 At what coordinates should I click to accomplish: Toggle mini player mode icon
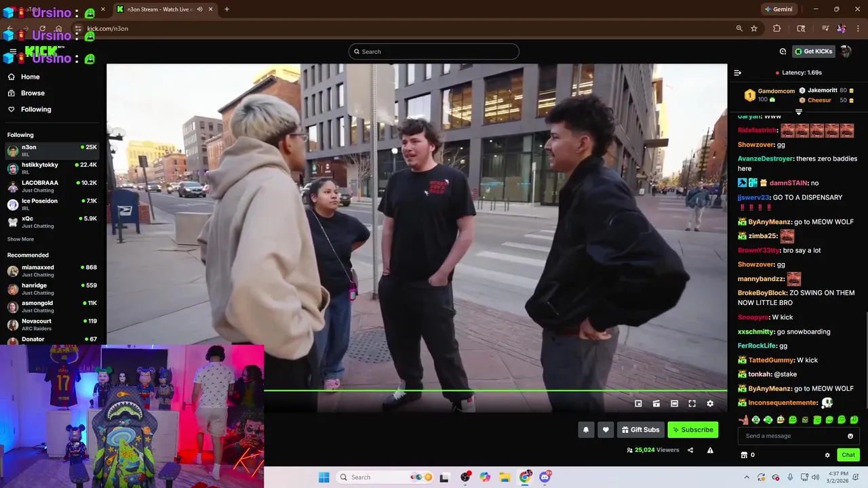[x=638, y=403]
